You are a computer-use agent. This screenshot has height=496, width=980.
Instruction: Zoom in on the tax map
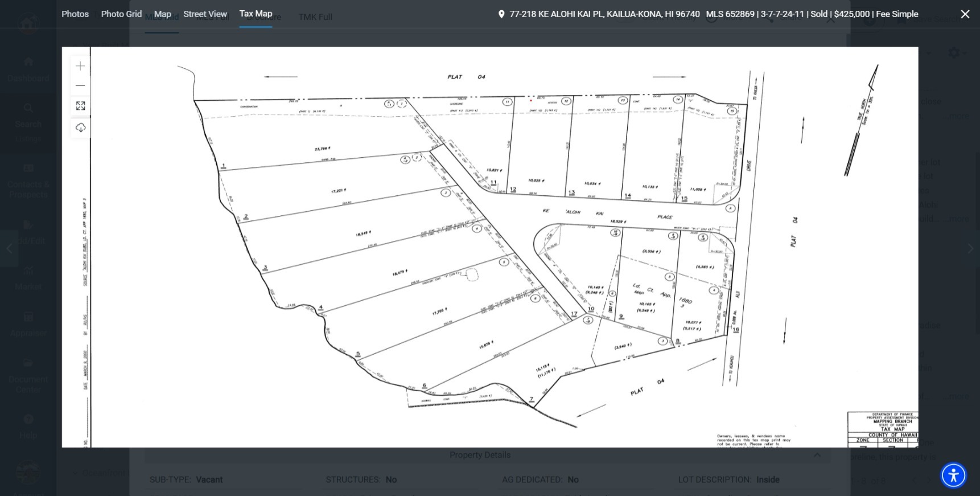click(x=80, y=66)
